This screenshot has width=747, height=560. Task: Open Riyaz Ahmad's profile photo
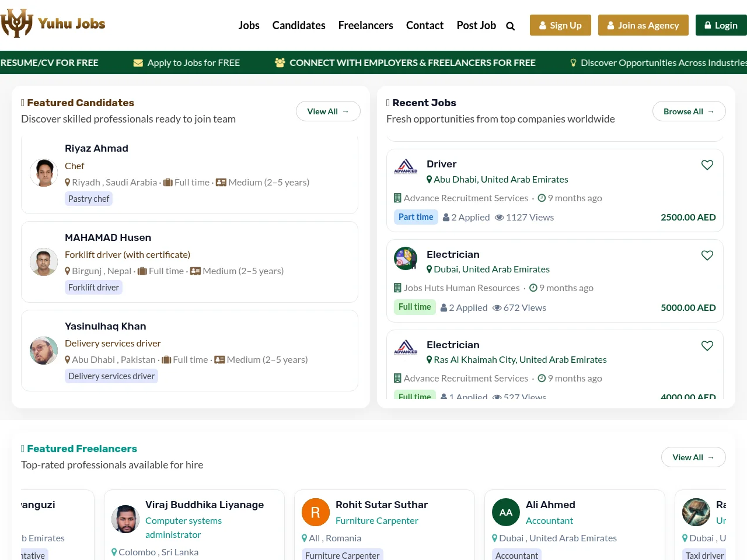[x=44, y=173]
